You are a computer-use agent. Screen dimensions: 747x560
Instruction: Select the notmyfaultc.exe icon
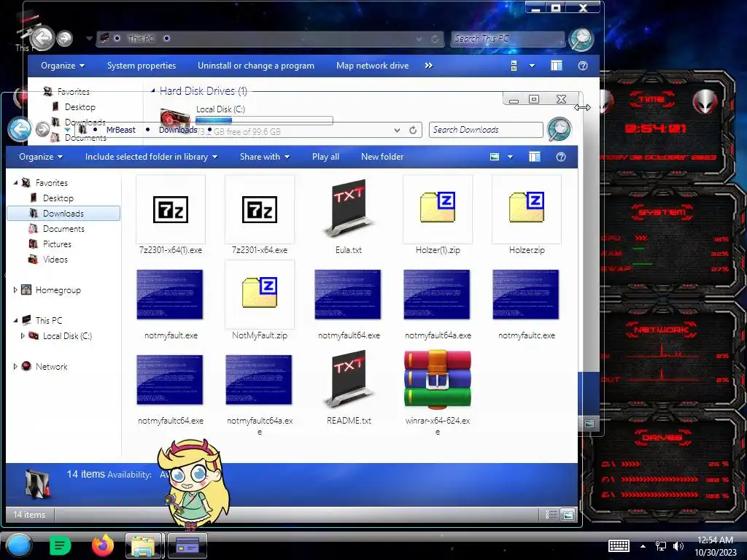click(x=525, y=295)
